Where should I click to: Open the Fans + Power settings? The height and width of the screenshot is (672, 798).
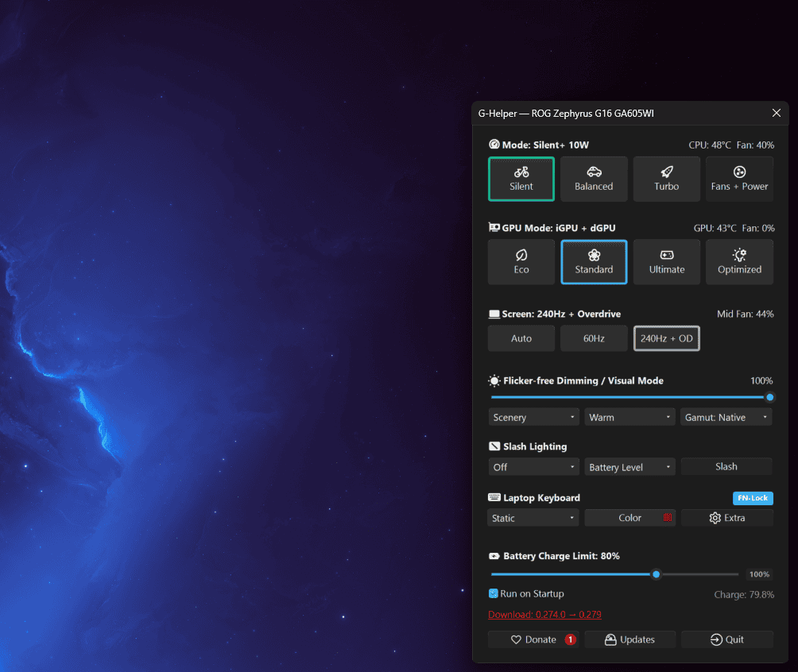(x=739, y=179)
